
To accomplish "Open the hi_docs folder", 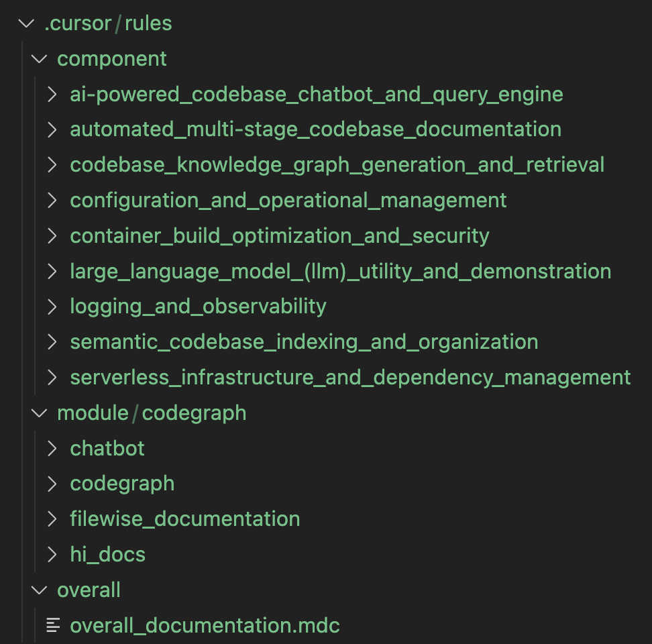I will coord(108,554).
